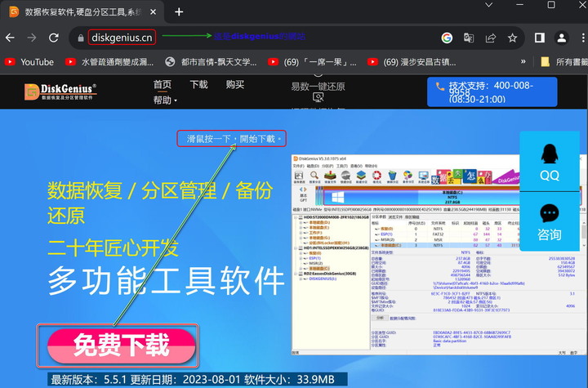Click the 技术支持 400-008-9958 button

click(492, 92)
